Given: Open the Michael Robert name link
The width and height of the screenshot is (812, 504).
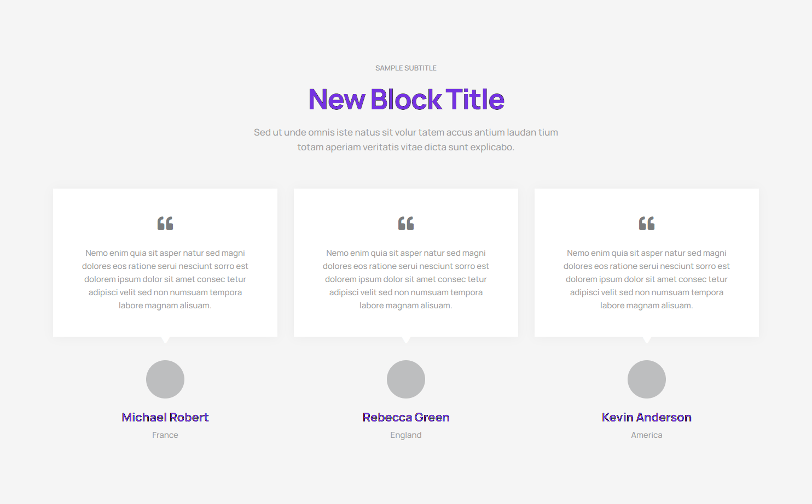Looking at the screenshot, I should tap(165, 418).
